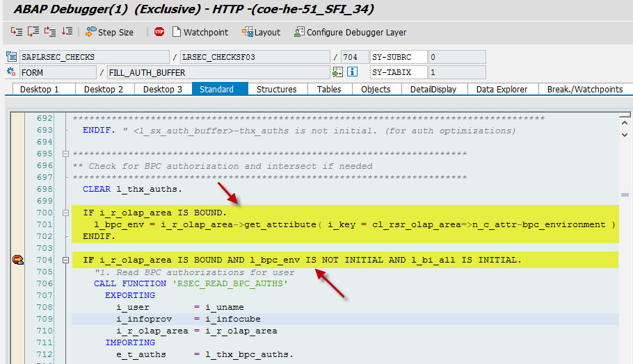Screen dimensions: 633x364
Task: Click the breakpoint icon at line 704
Action: coord(18,260)
